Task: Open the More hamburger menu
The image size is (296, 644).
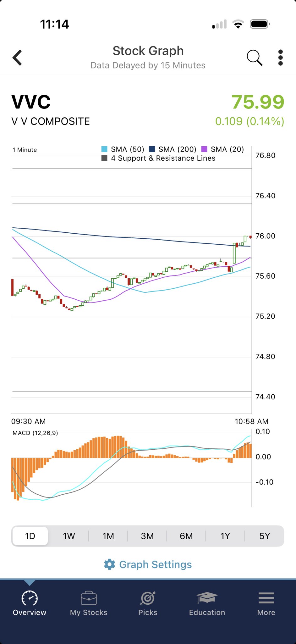Action: tap(266, 598)
